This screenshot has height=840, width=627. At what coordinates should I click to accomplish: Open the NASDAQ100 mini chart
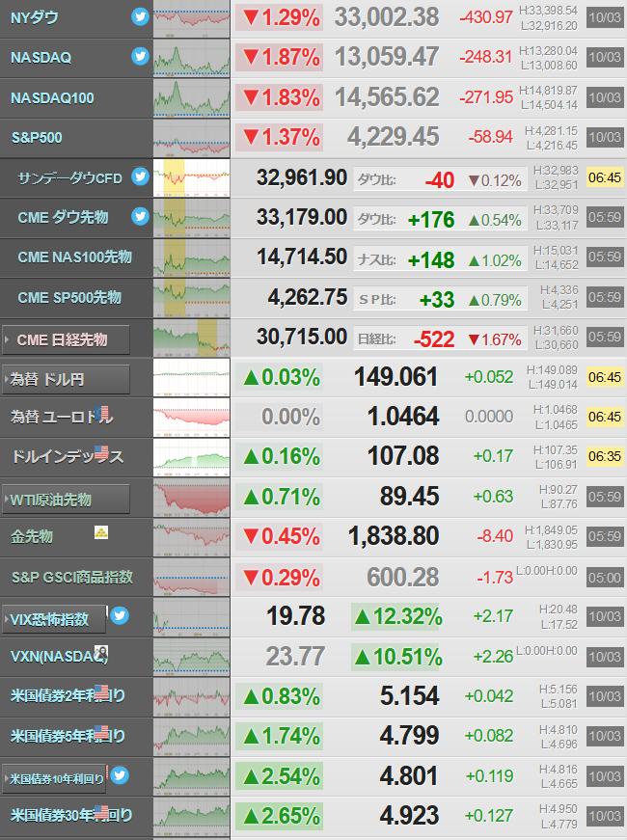pyautogui.click(x=191, y=98)
